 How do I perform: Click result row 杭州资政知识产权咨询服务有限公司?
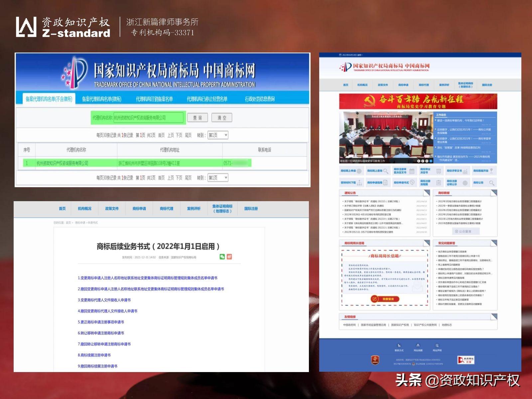(x=162, y=163)
